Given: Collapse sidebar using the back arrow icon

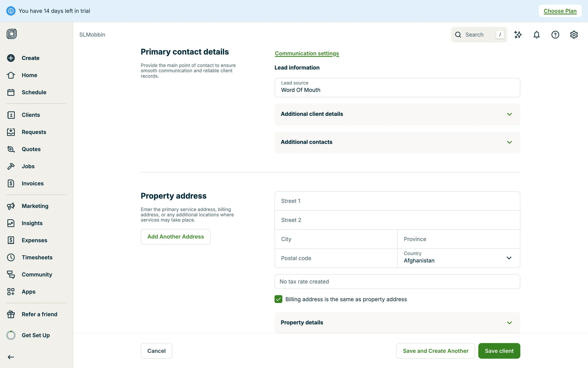Looking at the screenshot, I should (11, 357).
